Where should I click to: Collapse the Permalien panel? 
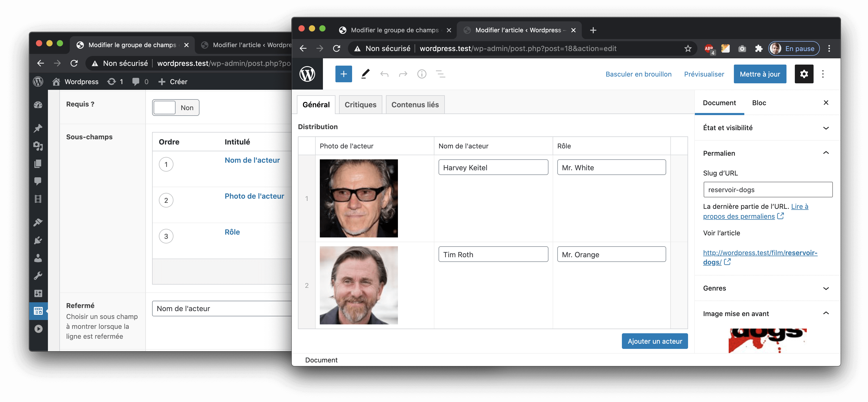826,153
